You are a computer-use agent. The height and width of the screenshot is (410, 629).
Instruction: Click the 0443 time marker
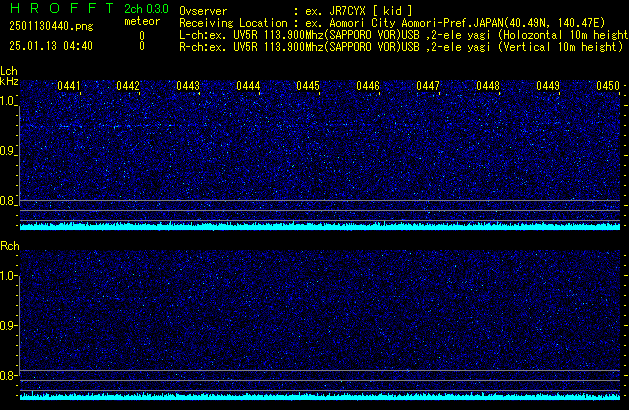(188, 86)
